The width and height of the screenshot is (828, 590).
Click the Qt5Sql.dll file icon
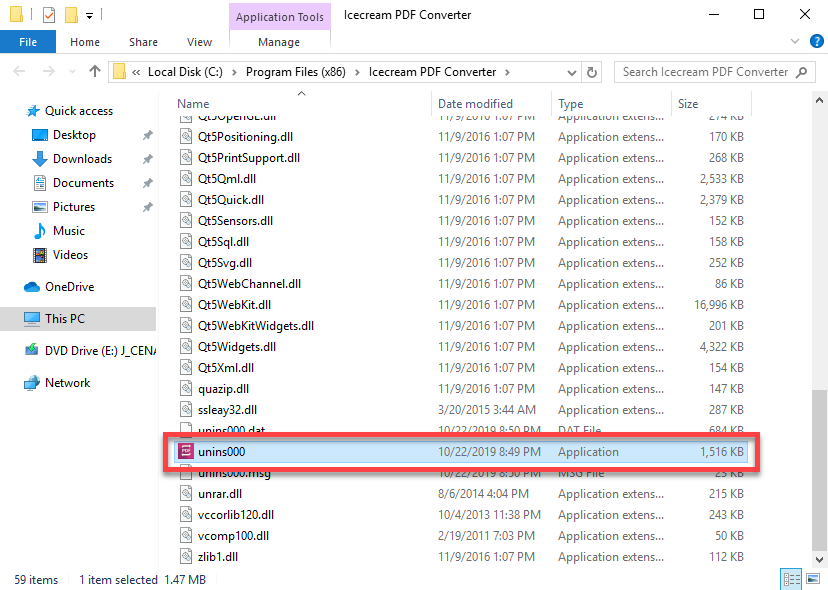[186, 242]
